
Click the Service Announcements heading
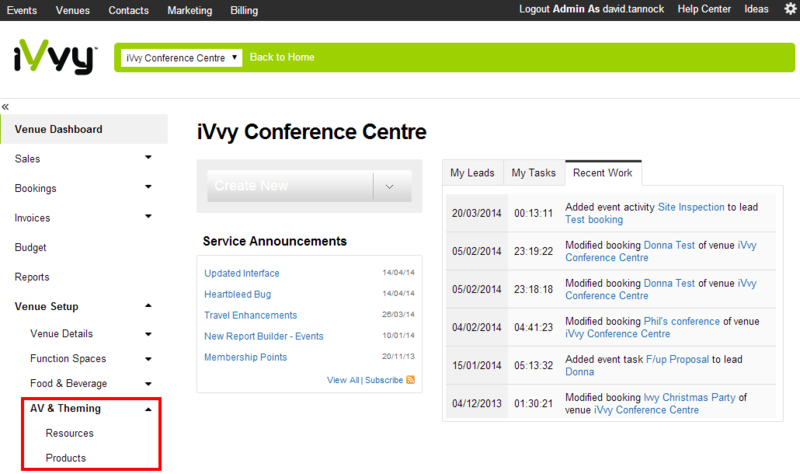pyautogui.click(x=274, y=241)
